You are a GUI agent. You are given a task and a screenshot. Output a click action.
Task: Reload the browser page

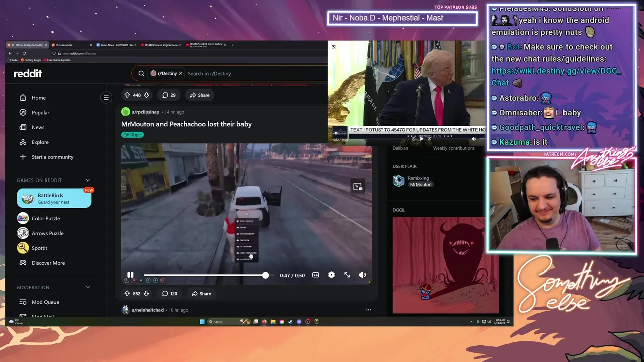tap(24, 53)
